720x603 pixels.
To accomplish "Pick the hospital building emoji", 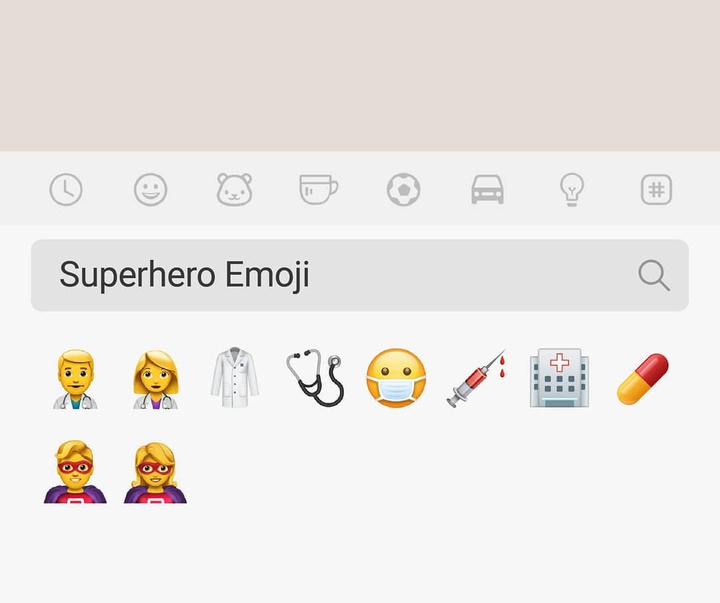I will (x=559, y=378).
